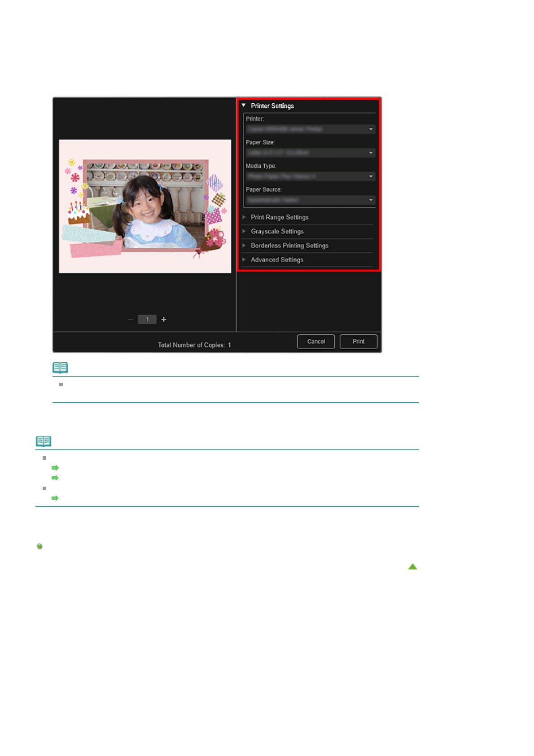
Task: Open the Media Type dropdown
Action: point(310,176)
